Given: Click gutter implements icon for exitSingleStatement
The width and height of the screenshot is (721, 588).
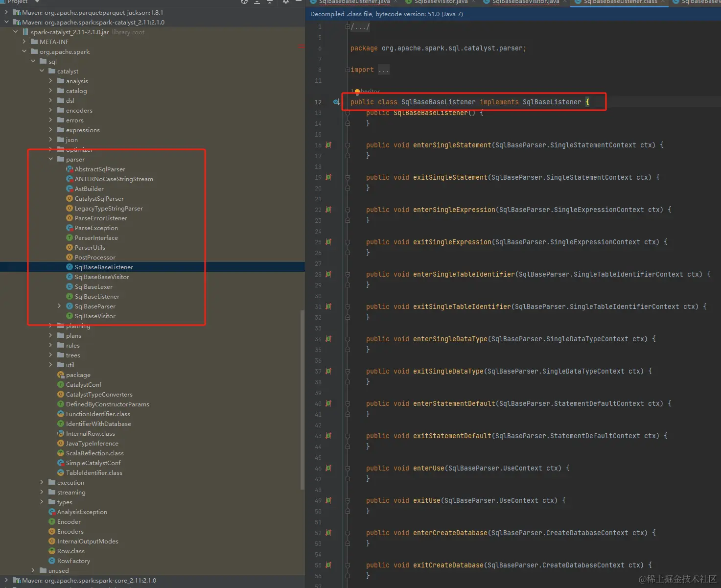Looking at the screenshot, I should tap(328, 177).
